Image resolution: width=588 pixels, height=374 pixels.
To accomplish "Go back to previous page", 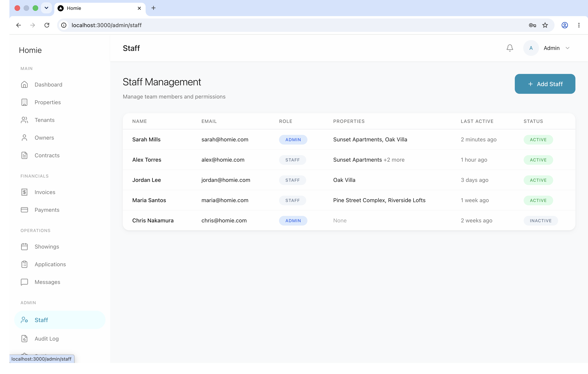I will pyautogui.click(x=18, y=25).
